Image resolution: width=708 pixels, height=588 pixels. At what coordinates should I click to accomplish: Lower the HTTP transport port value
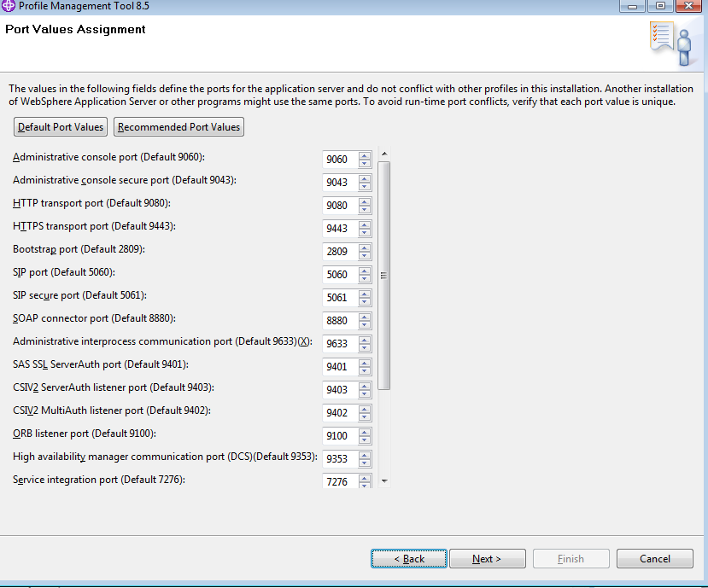click(365, 209)
